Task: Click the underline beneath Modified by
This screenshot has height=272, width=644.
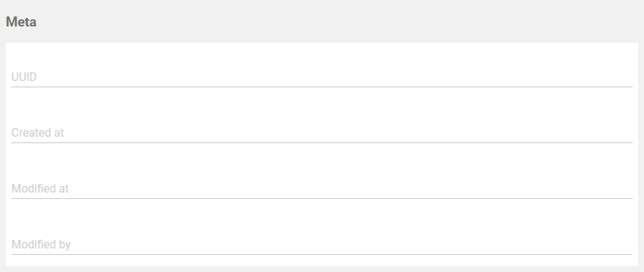Action: [x=321, y=254]
